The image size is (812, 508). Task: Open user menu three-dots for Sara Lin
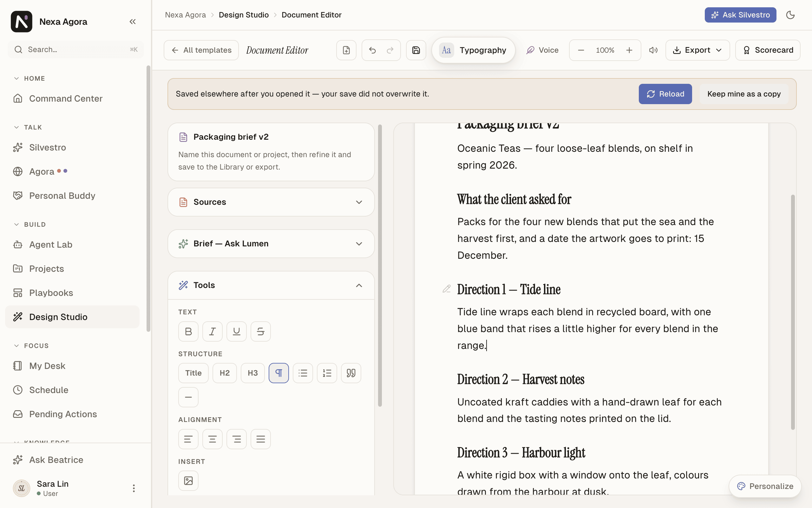[134, 488]
